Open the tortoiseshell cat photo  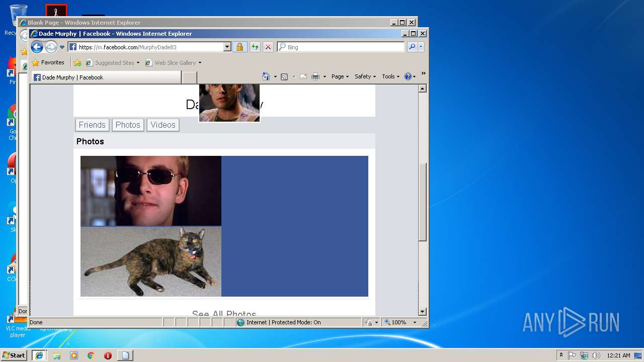click(x=151, y=261)
